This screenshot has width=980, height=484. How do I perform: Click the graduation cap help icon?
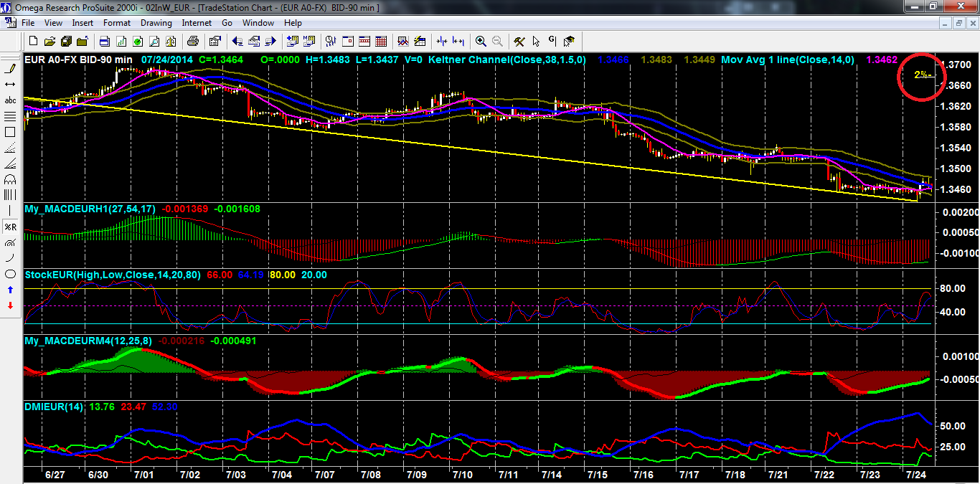pos(569,41)
